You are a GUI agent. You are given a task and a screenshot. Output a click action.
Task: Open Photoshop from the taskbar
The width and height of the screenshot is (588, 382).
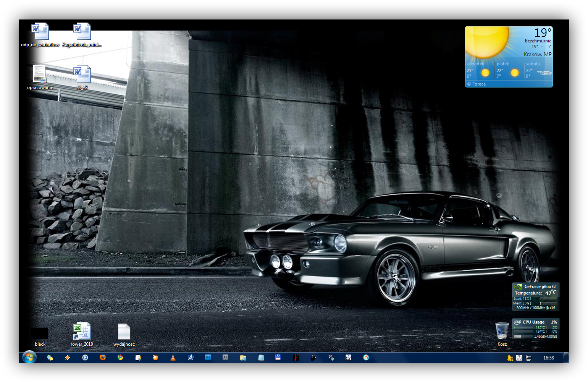pos(208,358)
